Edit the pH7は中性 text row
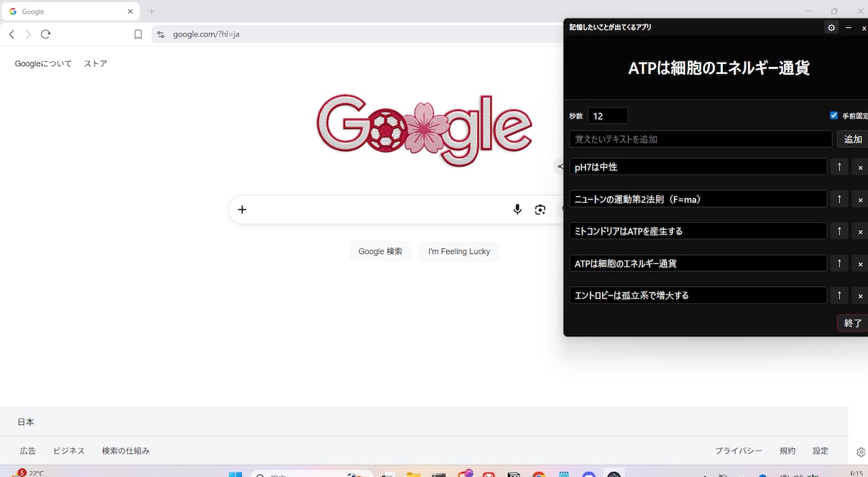This screenshot has width=868, height=477. coord(698,167)
